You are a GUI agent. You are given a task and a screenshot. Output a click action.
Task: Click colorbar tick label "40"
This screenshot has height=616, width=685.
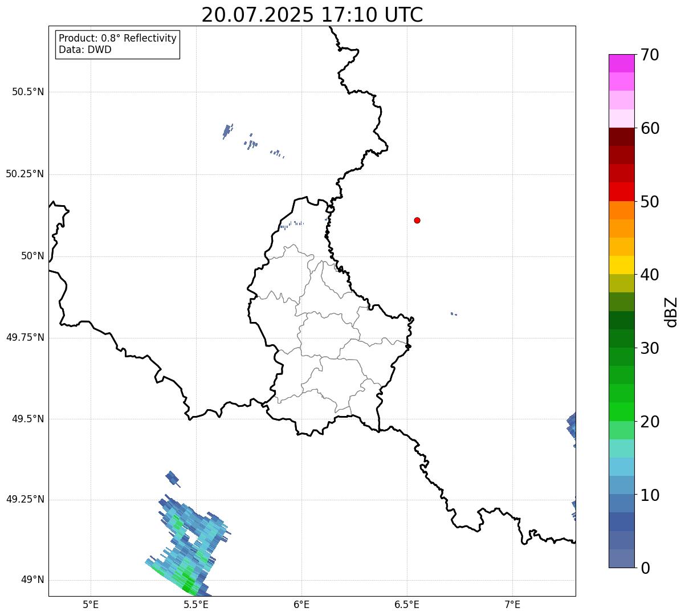pyautogui.click(x=650, y=275)
